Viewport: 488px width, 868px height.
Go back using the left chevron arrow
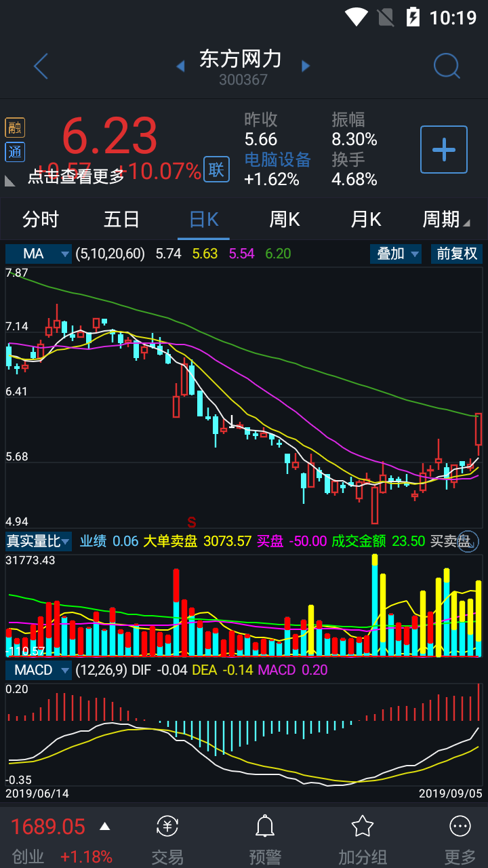[41, 66]
